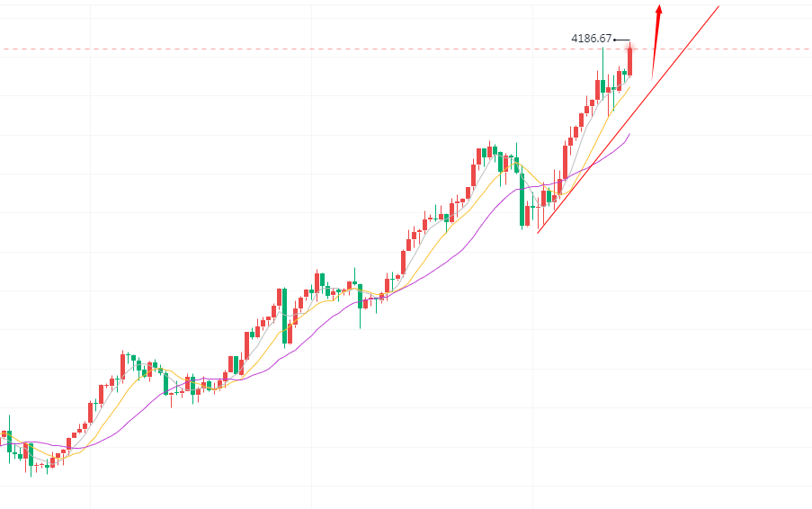Screen dimensions: 812x509
Task: Click the right end of the yellow moving average
Action: (x=629, y=86)
